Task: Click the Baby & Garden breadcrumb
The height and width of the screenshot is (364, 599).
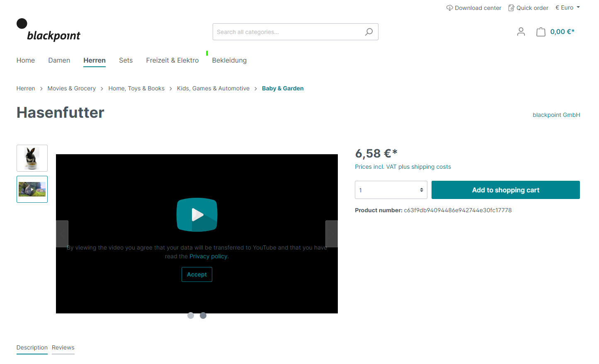Action: pos(283,88)
